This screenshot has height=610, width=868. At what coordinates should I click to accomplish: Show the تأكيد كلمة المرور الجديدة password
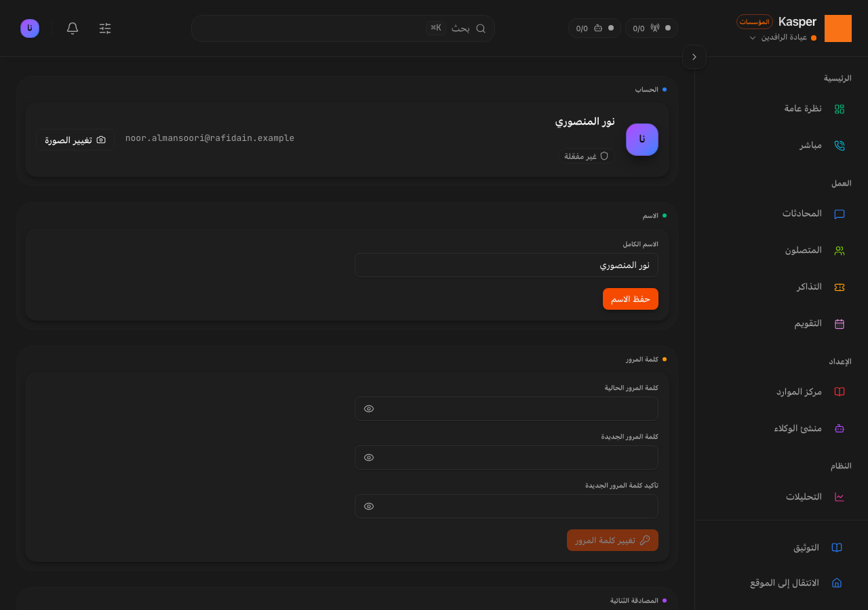[x=369, y=506]
